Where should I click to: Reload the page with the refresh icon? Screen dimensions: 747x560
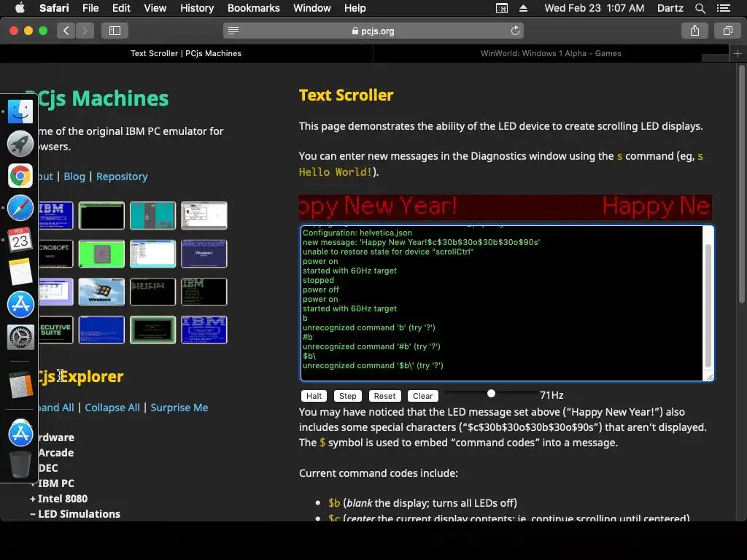pyautogui.click(x=515, y=31)
